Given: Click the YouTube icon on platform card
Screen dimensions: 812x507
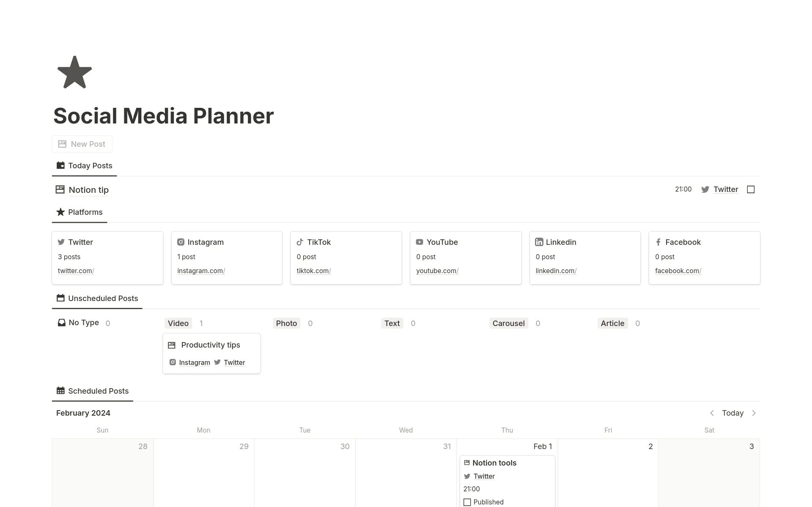Looking at the screenshot, I should tap(420, 242).
